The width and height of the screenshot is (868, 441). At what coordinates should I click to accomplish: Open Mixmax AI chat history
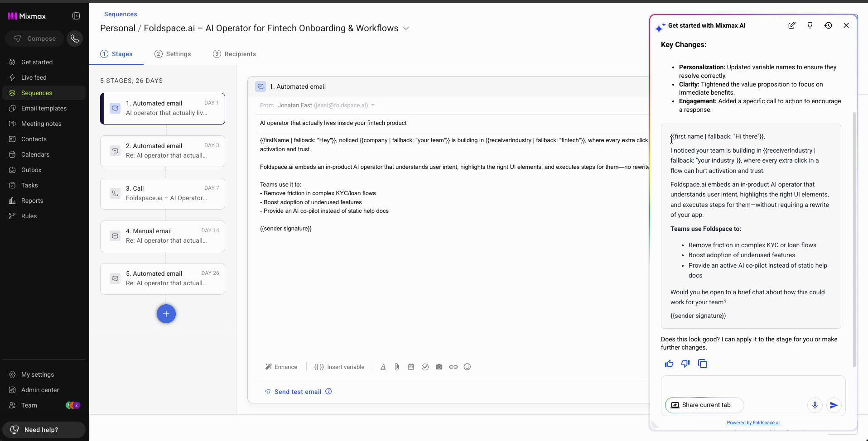pyautogui.click(x=828, y=25)
